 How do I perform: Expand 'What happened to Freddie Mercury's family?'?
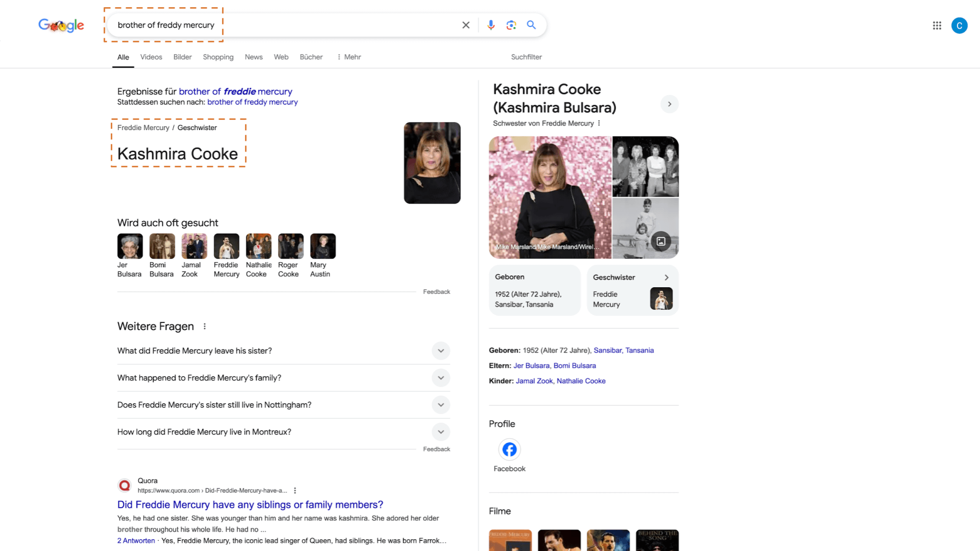[440, 378]
